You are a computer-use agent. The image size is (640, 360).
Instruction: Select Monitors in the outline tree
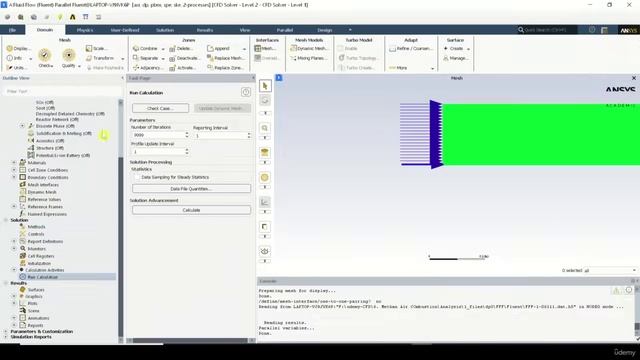36,249
